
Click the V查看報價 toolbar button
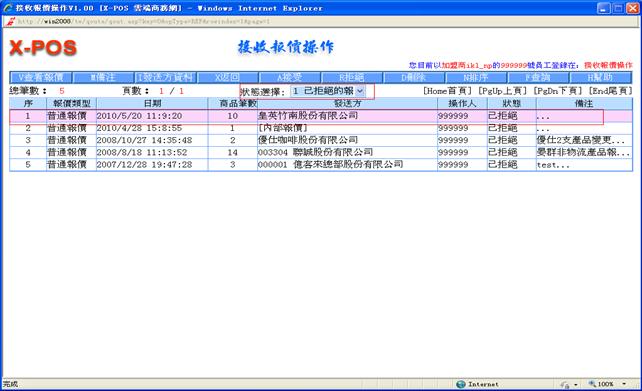pyautogui.click(x=41, y=77)
